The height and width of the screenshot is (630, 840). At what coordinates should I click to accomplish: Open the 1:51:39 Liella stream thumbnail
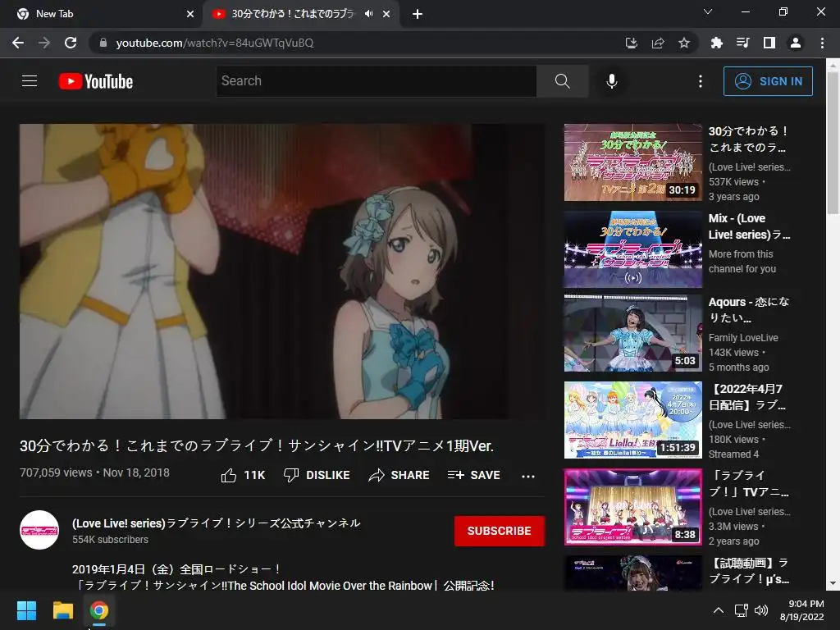pyautogui.click(x=632, y=420)
